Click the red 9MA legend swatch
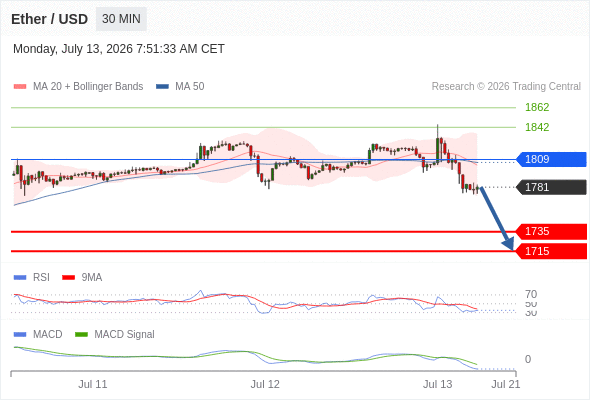The width and height of the screenshot is (590, 400). (x=68, y=278)
